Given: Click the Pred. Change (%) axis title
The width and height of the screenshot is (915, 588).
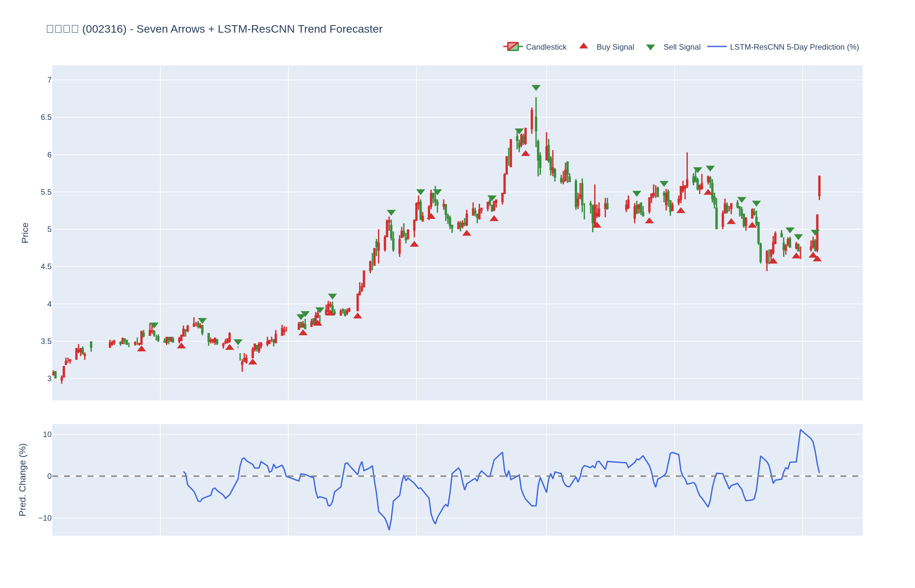Looking at the screenshot, I should coord(23,480).
